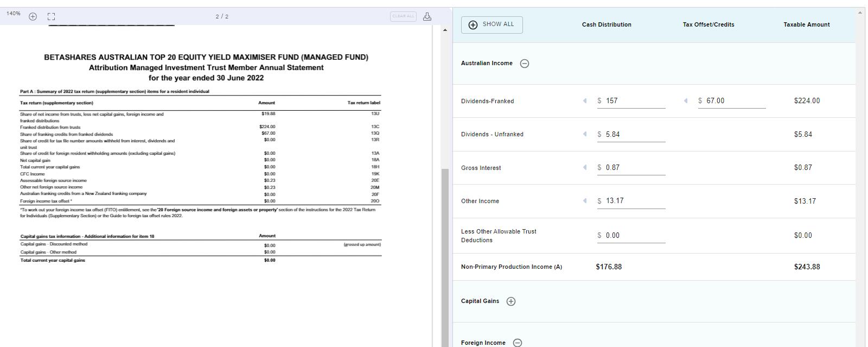Edit the Other Income cash distribution field
The height and width of the screenshot is (347, 868).
click(x=631, y=201)
